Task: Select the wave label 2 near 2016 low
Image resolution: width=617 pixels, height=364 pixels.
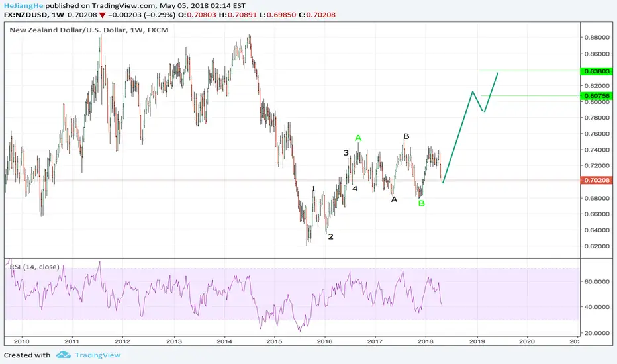Action: pyautogui.click(x=330, y=236)
